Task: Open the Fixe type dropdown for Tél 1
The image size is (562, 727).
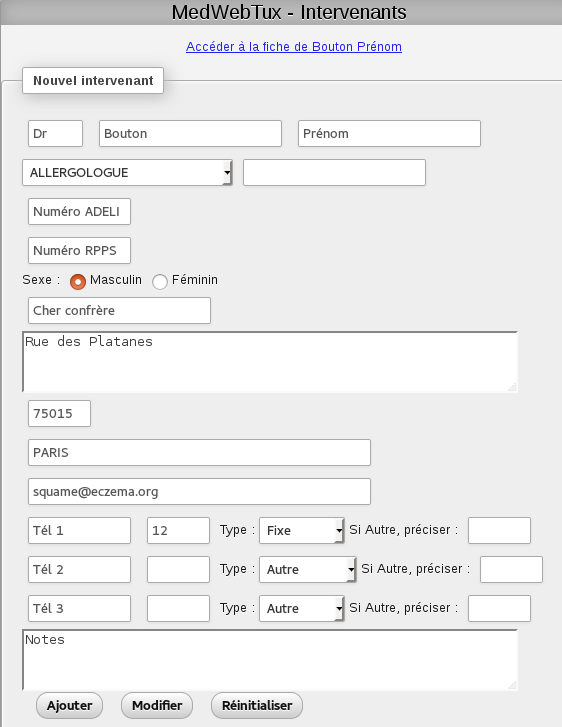Action: pos(302,530)
